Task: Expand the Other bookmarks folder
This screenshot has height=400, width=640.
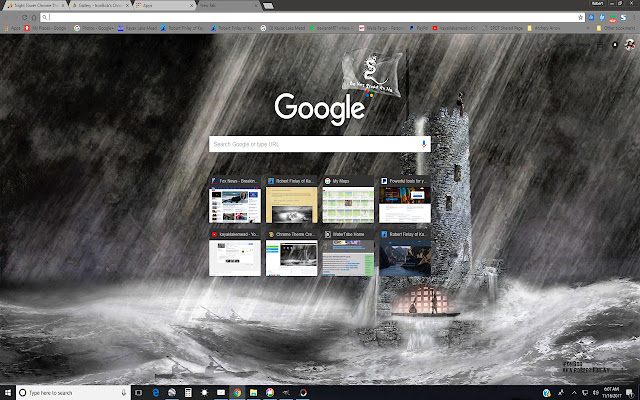Action: click(616, 28)
